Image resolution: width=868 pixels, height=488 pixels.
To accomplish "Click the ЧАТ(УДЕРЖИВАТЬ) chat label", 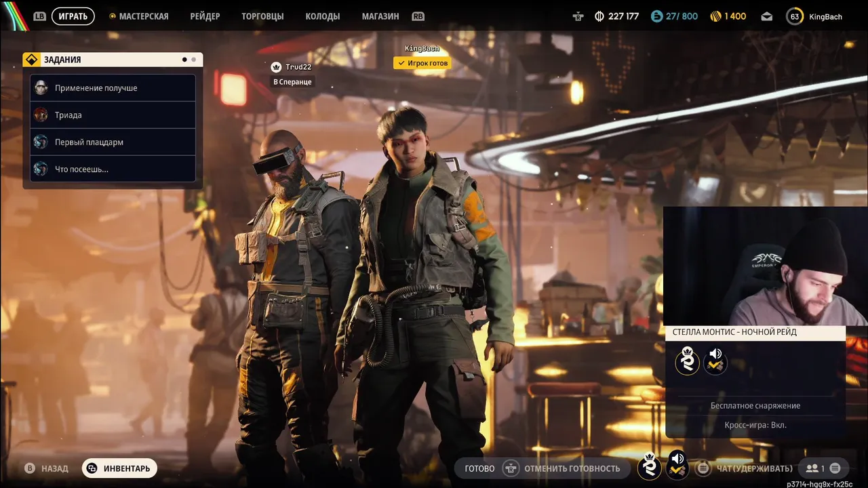I will tap(753, 468).
